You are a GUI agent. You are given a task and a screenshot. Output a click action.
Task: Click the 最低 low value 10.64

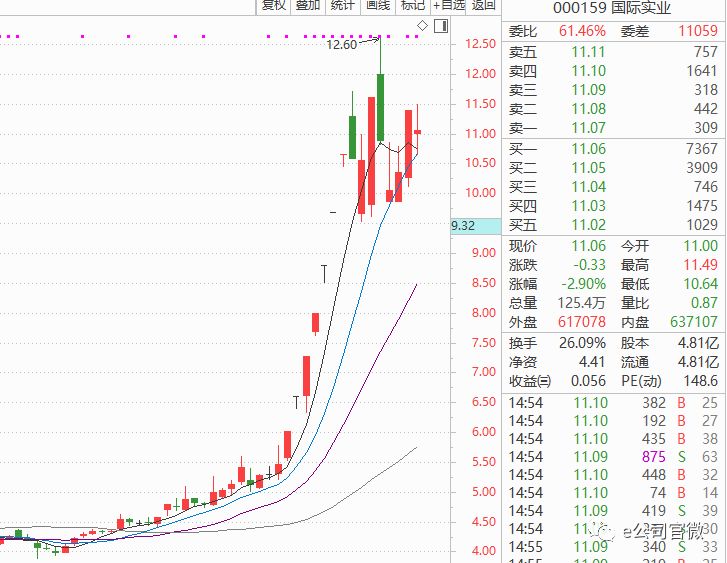(x=700, y=284)
